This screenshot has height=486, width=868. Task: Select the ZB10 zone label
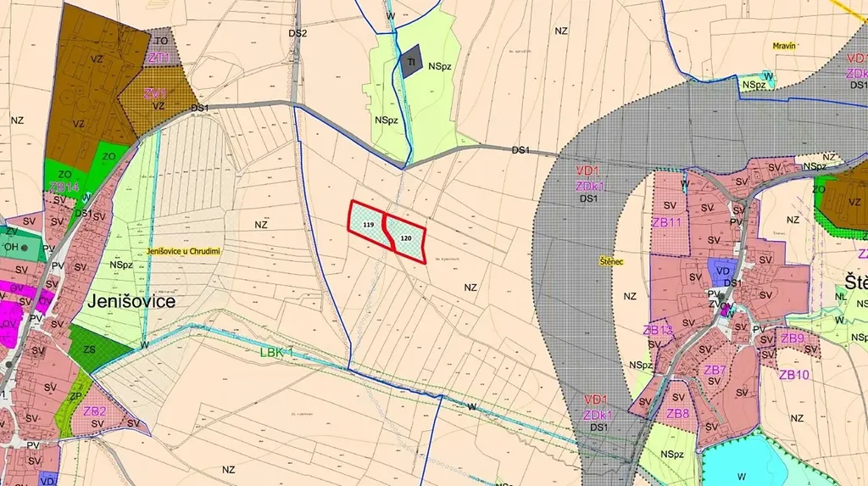point(795,375)
